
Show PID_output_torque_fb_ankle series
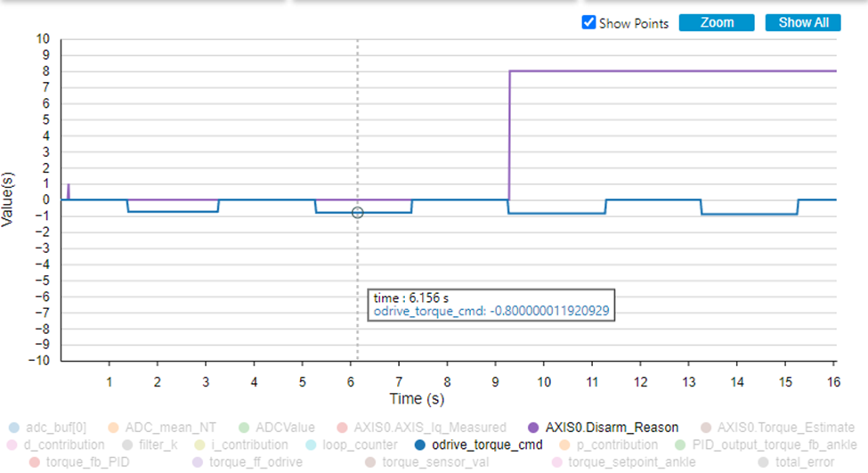[x=765, y=444]
